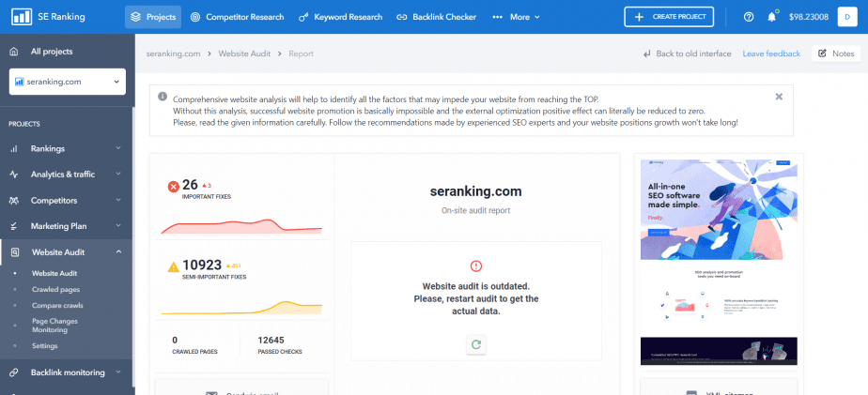Screen dimensions: 868x395
Task: Click the seranking.com breadcrumb
Action: click(x=173, y=53)
